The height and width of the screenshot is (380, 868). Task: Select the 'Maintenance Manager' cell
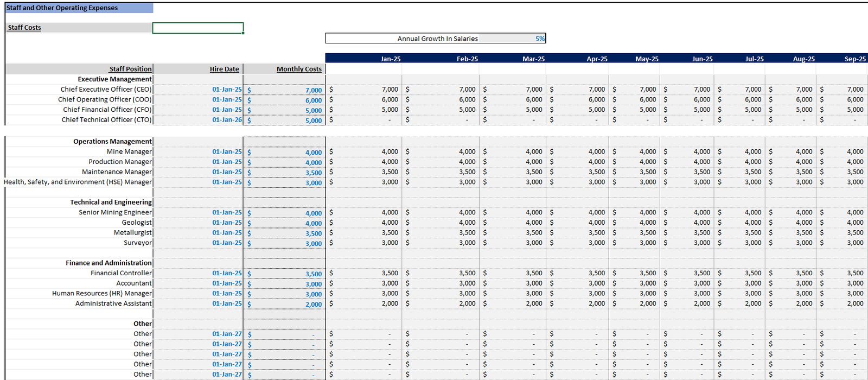pos(79,172)
